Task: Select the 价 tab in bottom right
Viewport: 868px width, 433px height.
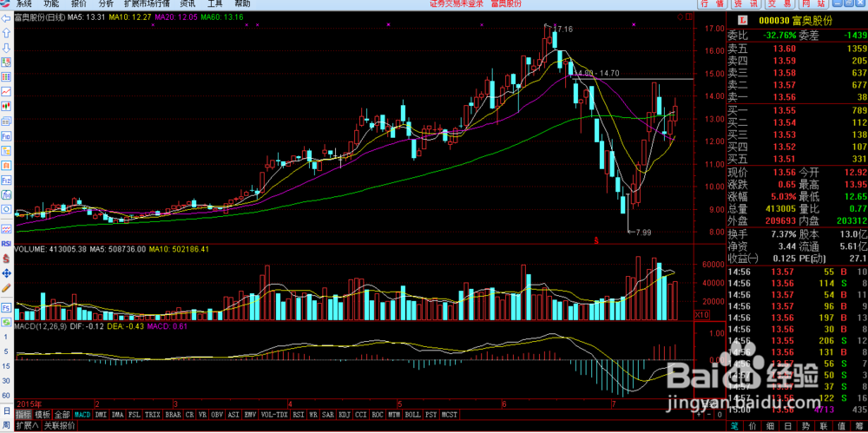Action: point(753,426)
